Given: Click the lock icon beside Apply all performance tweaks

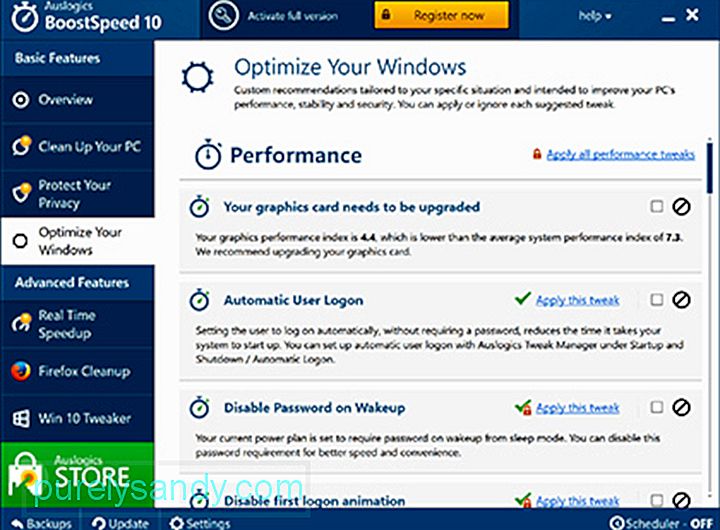Looking at the screenshot, I should (536, 154).
